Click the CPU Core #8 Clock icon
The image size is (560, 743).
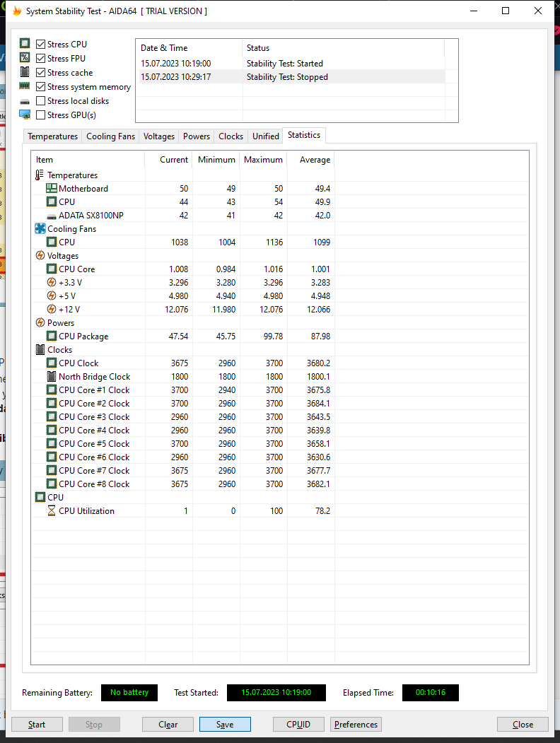click(x=51, y=484)
